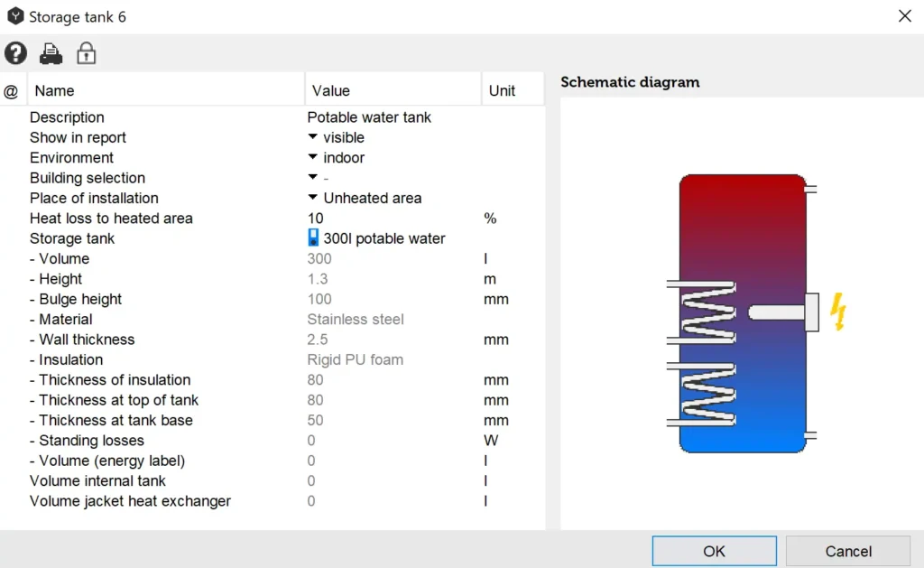Image resolution: width=924 pixels, height=568 pixels.
Task: Open the Environment dropdown set to indoor
Action: (311, 157)
